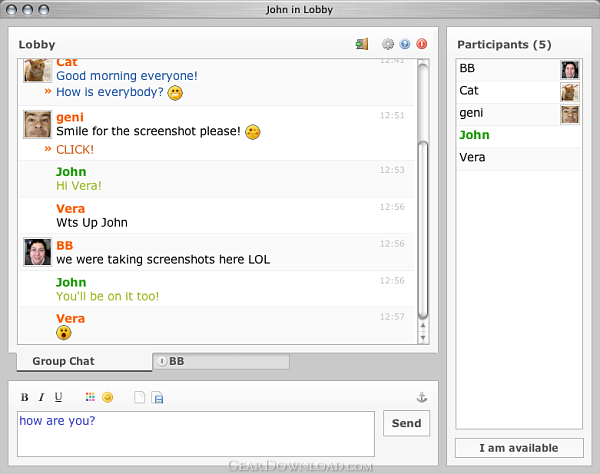Toggle bold text formatting
Image resolution: width=600 pixels, height=474 pixels.
click(24, 397)
